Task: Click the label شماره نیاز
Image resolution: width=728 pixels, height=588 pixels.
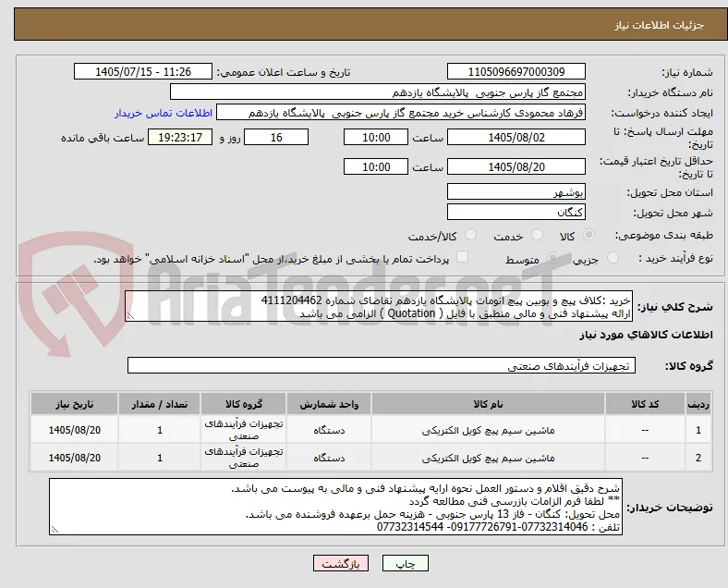Action: tap(687, 72)
